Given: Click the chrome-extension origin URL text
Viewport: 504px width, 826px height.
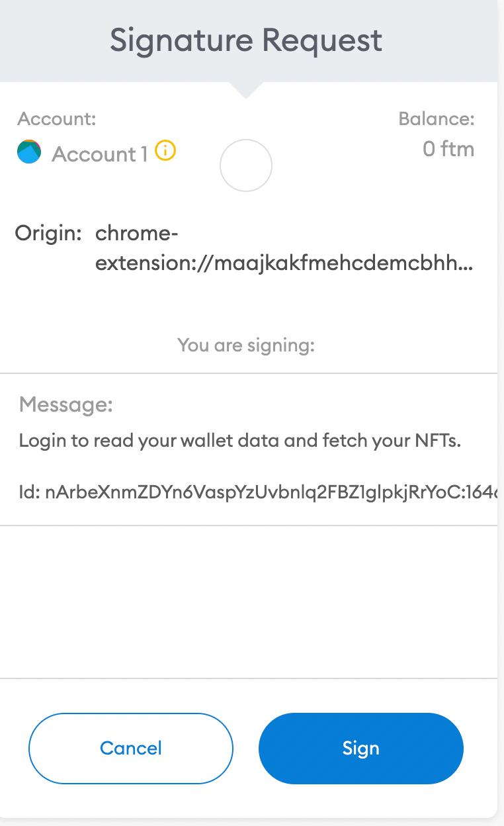Looking at the screenshot, I should click(137, 233).
